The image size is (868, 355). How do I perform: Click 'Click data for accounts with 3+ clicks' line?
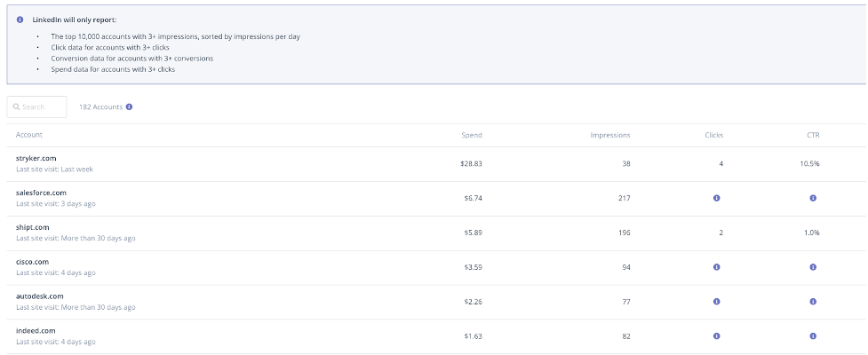110,48
